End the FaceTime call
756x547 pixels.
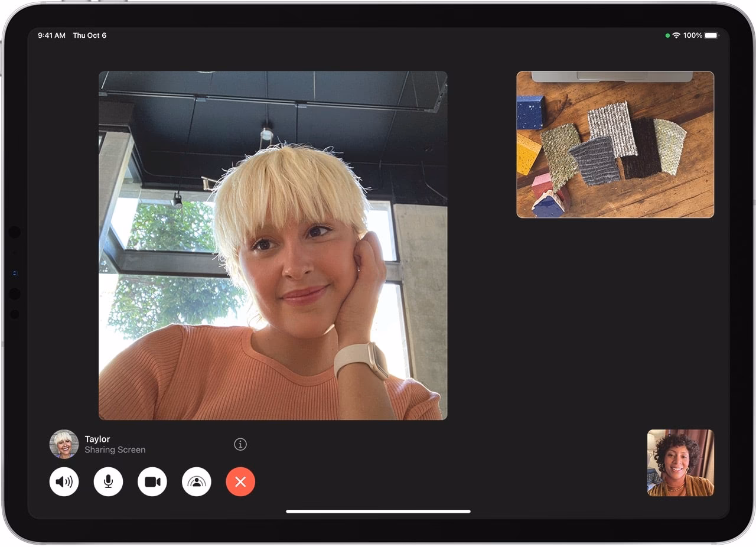coord(240,481)
